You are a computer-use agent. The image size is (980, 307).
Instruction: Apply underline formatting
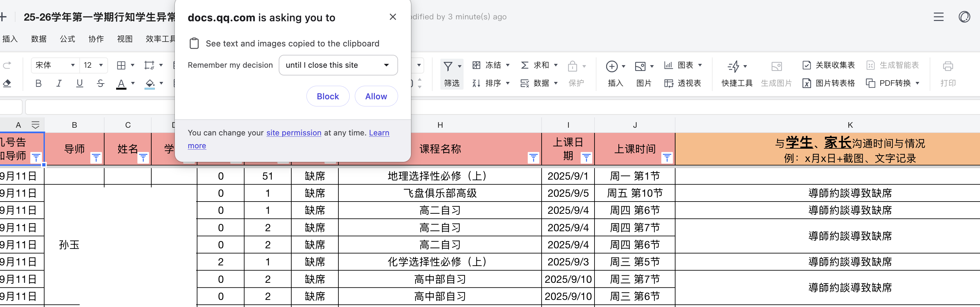tap(79, 83)
